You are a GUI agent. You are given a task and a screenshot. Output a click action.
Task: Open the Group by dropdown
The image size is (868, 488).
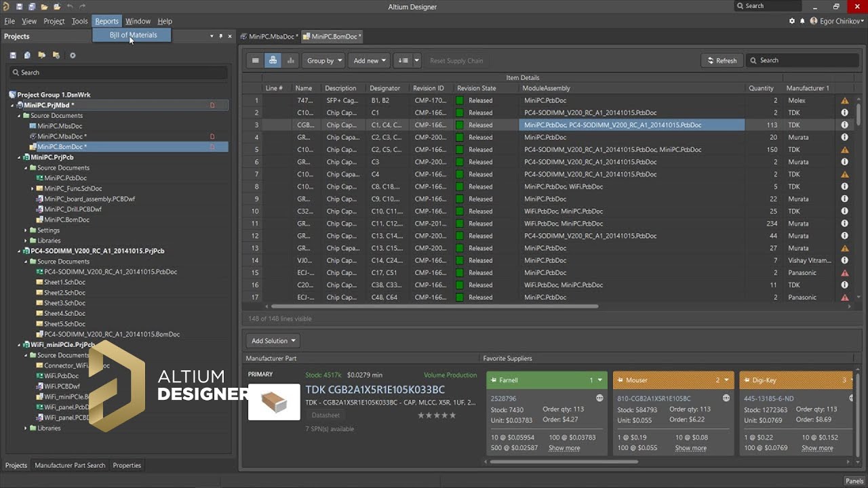click(324, 60)
